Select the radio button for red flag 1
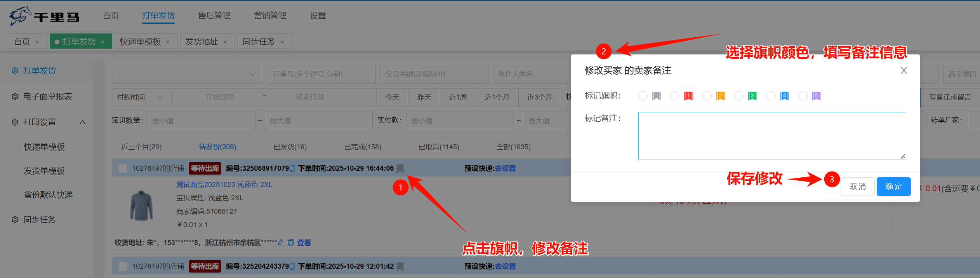Image resolution: width=980 pixels, height=278 pixels. [675, 96]
